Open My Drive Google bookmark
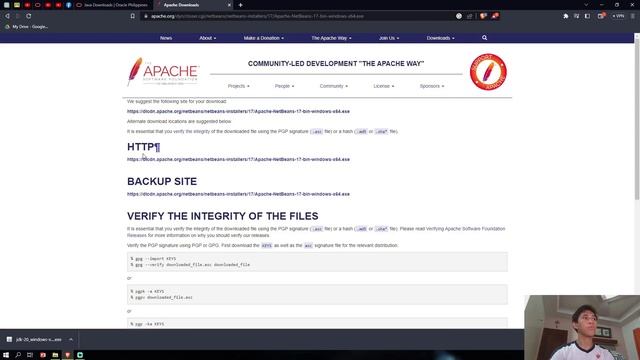Viewport: 640px width, 360px height. coord(27,27)
